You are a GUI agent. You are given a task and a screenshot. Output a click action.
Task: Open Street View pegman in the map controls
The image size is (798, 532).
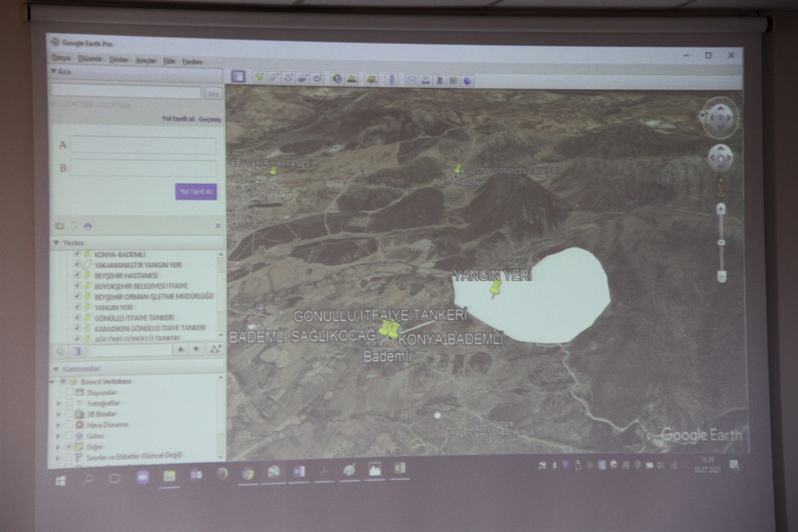721,188
